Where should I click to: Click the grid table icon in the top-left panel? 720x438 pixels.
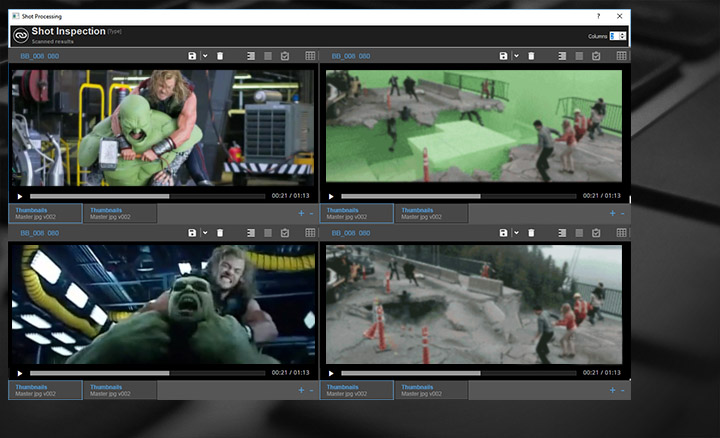click(x=310, y=56)
